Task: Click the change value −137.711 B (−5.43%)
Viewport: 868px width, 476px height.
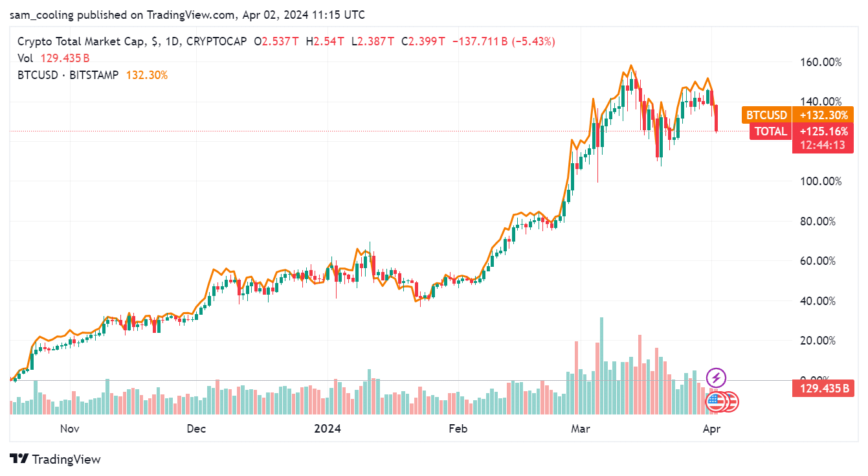Action: coord(504,41)
